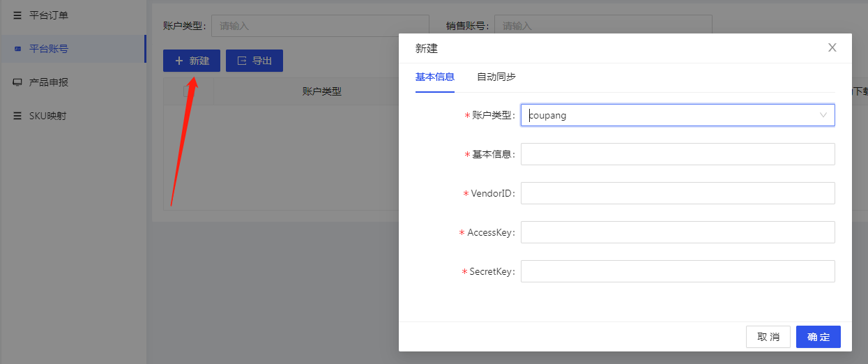Close the 新建 dialog with the X
The height and width of the screenshot is (364, 868).
pos(832,47)
